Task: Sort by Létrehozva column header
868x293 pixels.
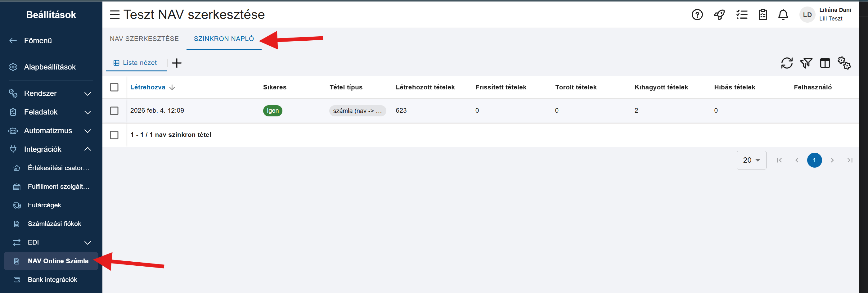Action: (148, 87)
